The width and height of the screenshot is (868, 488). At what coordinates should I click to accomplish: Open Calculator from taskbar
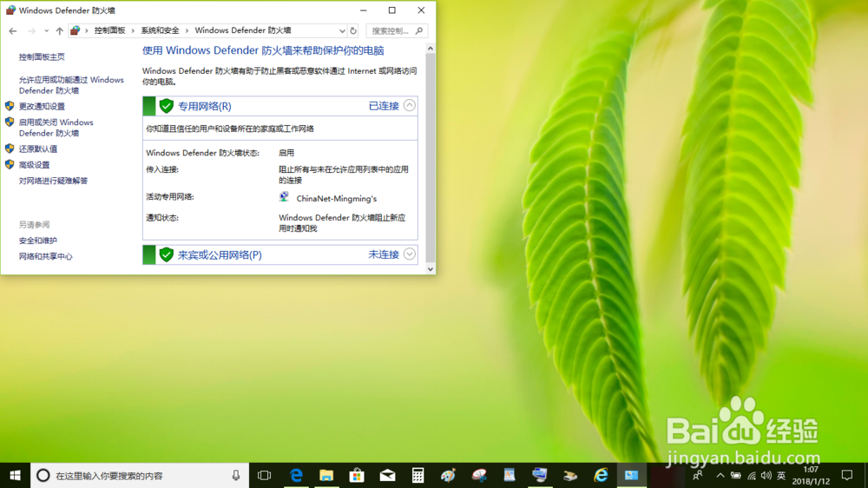coord(418,475)
